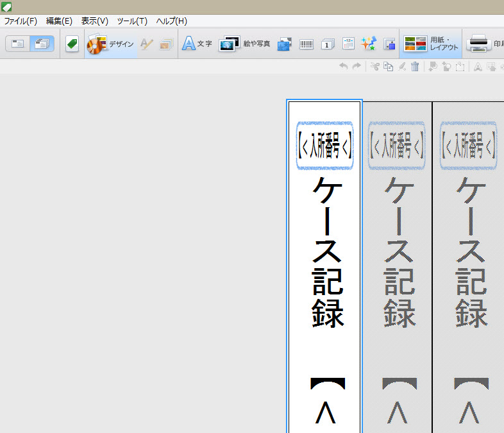
Task: Insert a date using the calendar icon
Action: [x=348, y=44]
